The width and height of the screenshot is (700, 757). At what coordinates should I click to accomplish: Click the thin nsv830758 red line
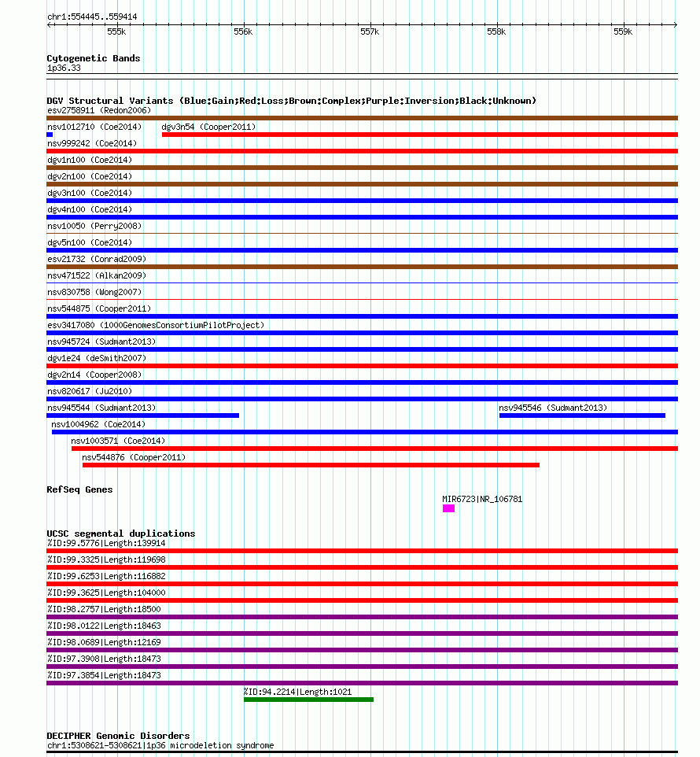click(x=363, y=300)
